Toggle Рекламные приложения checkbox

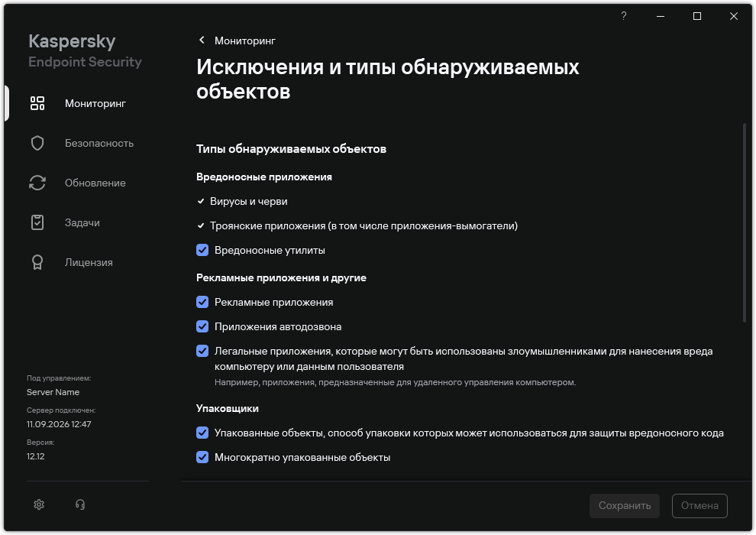(x=202, y=302)
